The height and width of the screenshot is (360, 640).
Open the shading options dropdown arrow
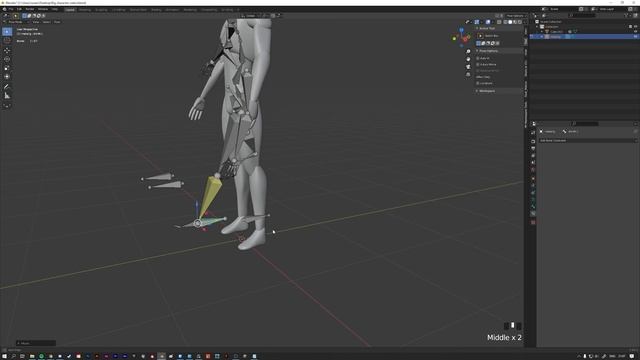524,22
